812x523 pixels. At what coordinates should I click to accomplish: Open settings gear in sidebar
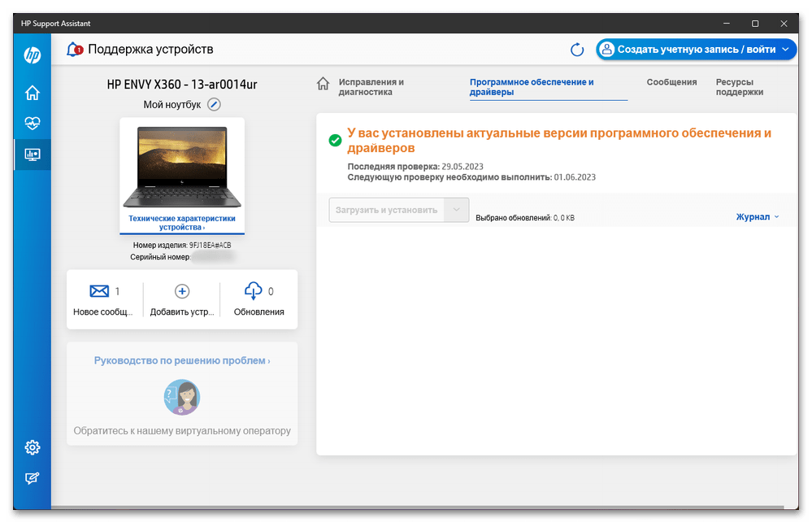coord(33,447)
